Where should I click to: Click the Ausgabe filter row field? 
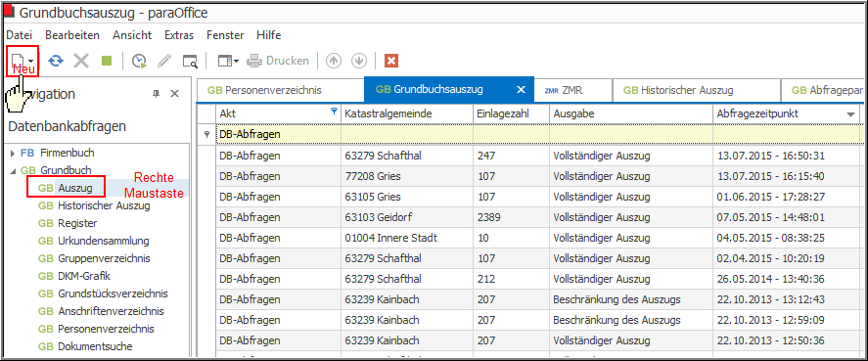(x=631, y=134)
